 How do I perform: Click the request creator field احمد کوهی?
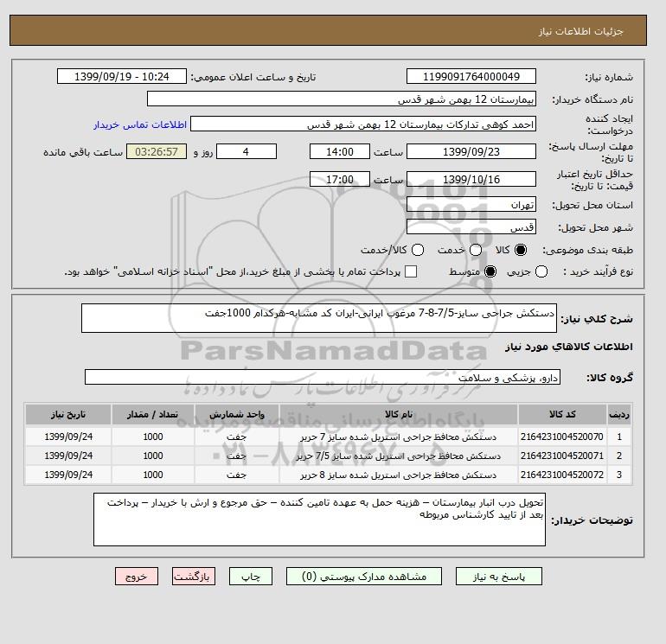pyautogui.click(x=363, y=124)
